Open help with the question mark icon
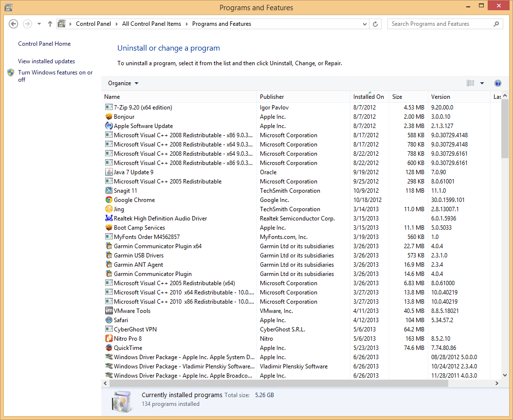The height and width of the screenshot is (420, 513). pyautogui.click(x=497, y=83)
